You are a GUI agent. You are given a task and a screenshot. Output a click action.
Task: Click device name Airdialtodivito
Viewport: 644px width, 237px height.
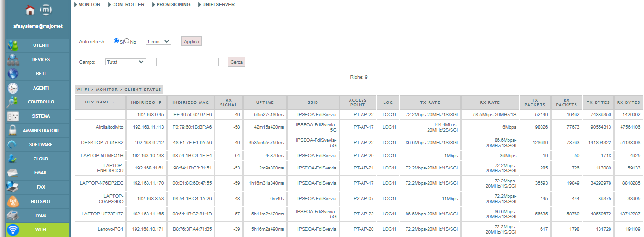[x=110, y=127]
